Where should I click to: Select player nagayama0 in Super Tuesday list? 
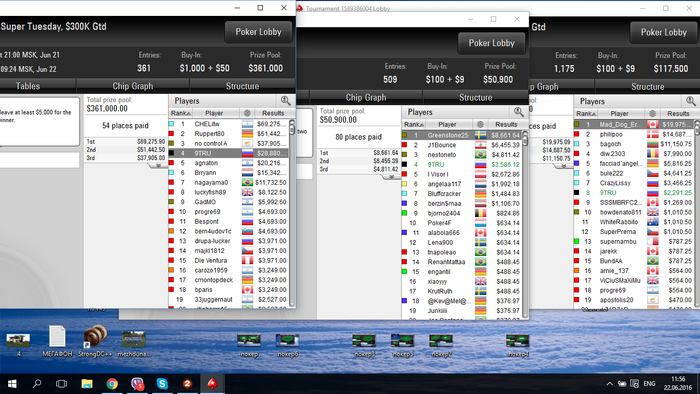tap(229, 182)
